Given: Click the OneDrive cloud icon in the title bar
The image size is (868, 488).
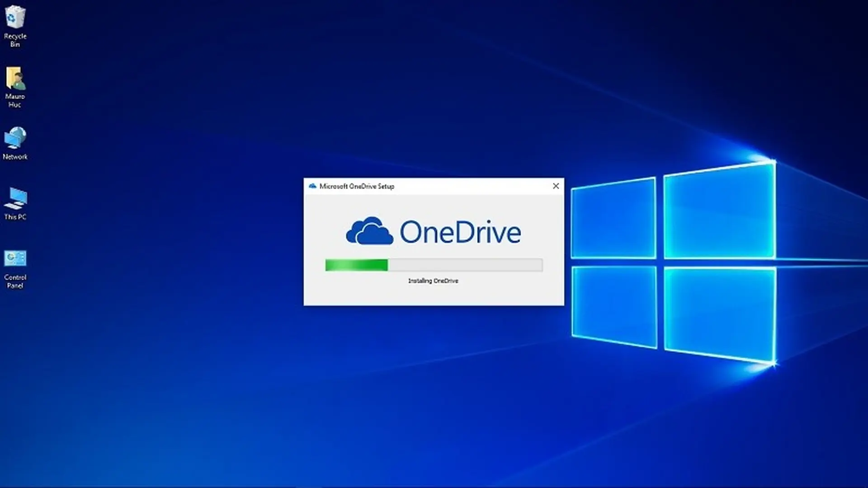Looking at the screenshot, I should coord(312,186).
